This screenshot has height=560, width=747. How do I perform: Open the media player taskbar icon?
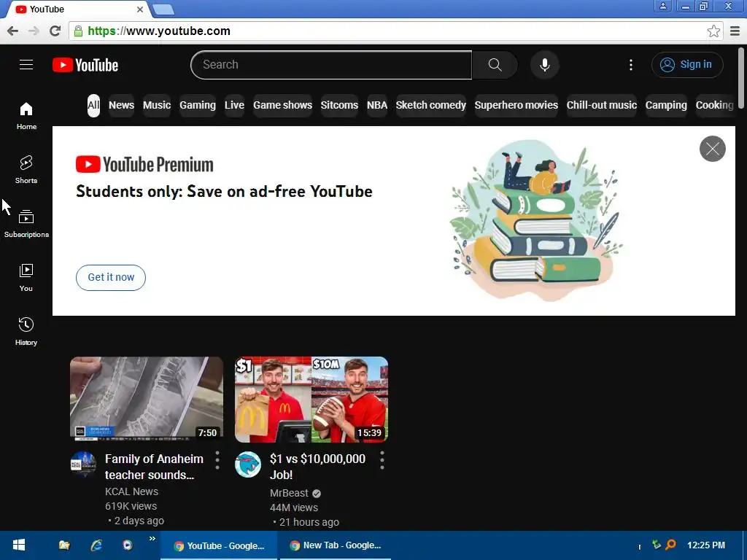click(127, 545)
